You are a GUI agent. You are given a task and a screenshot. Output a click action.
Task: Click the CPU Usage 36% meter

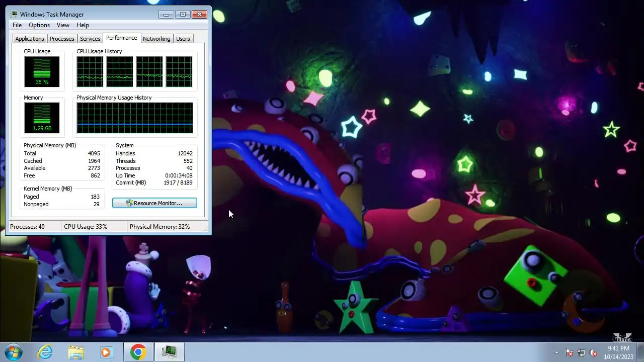pyautogui.click(x=42, y=71)
